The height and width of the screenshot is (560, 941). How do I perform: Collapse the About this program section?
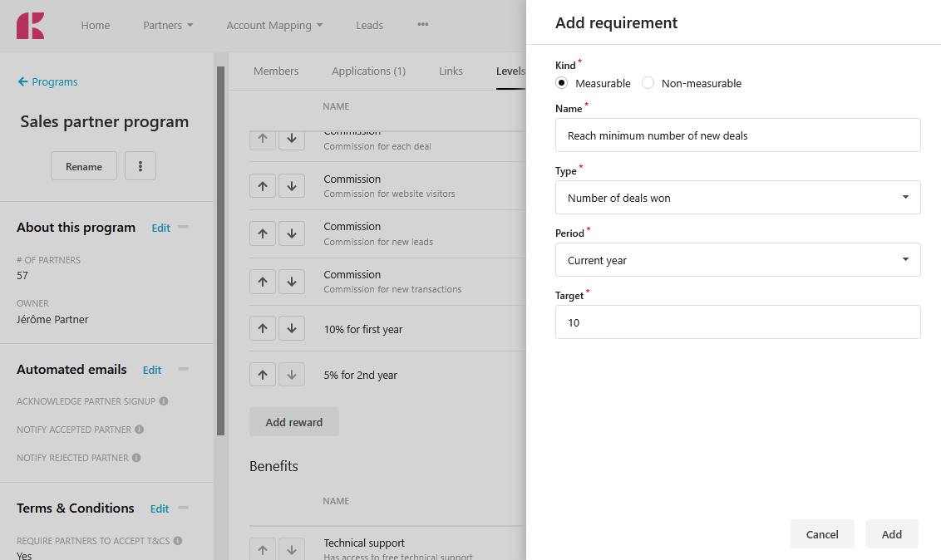click(184, 227)
